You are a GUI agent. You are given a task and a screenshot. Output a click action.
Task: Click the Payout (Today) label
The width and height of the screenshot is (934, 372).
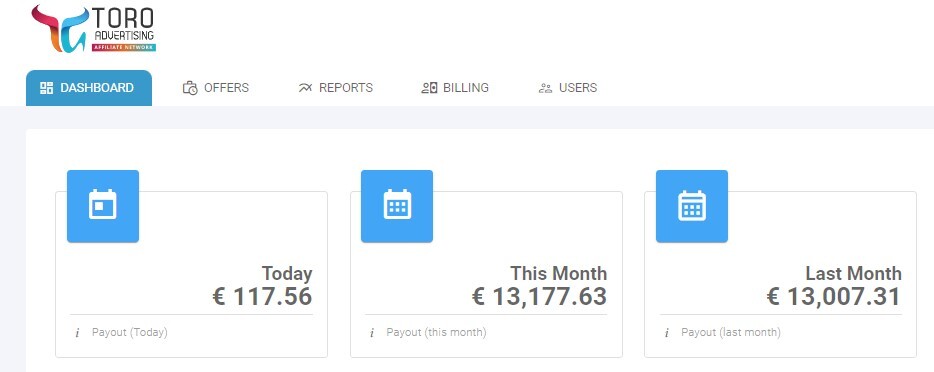tap(130, 332)
